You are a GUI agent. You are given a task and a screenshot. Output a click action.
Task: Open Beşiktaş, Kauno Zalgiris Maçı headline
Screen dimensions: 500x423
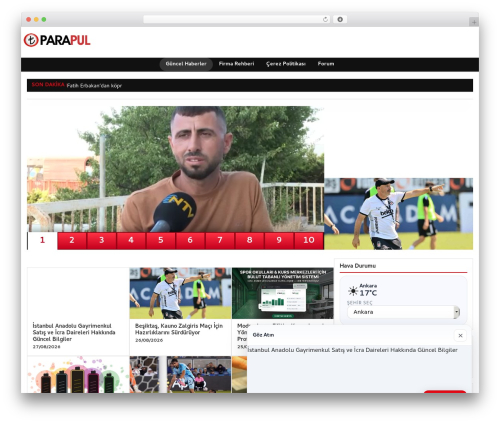[x=179, y=329]
